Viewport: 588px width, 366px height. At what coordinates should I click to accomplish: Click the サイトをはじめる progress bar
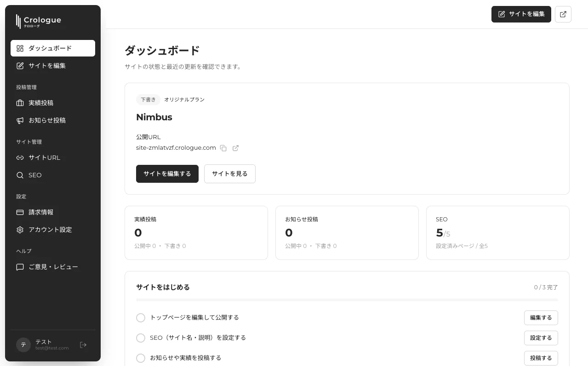347,300
